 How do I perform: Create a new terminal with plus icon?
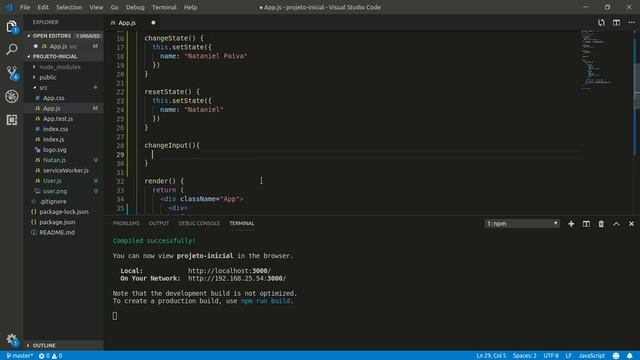pyautogui.click(x=571, y=224)
